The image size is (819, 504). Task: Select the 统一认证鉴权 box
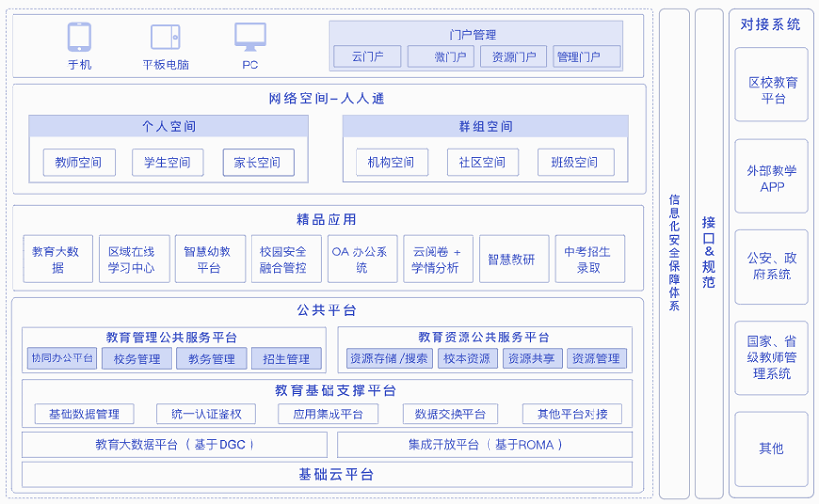coord(206,413)
